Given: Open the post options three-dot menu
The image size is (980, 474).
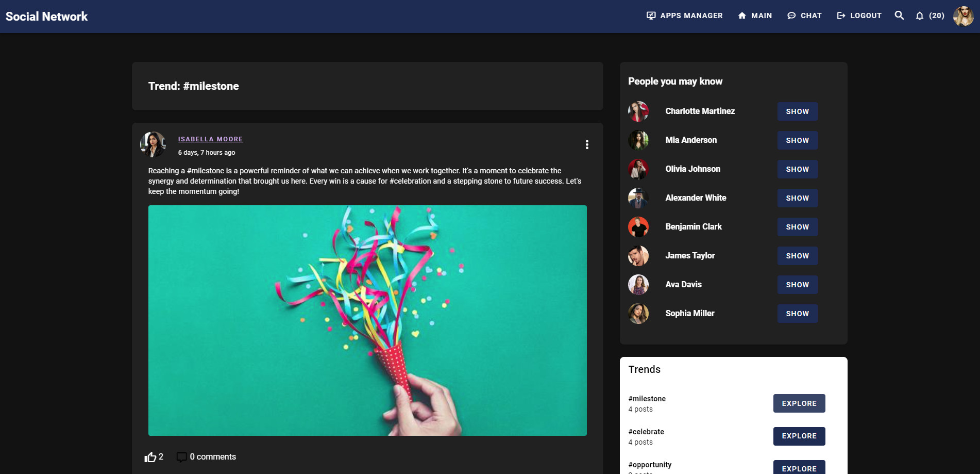Looking at the screenshot, I should pos(587,145).
